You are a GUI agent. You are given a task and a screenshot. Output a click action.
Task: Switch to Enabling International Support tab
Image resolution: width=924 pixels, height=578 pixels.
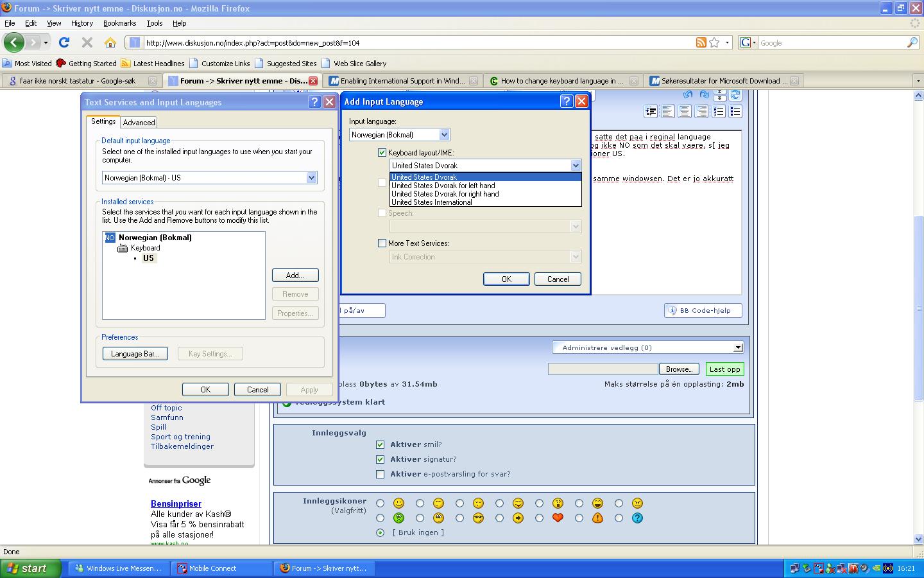pyautogui.click(x=403, y=81)
